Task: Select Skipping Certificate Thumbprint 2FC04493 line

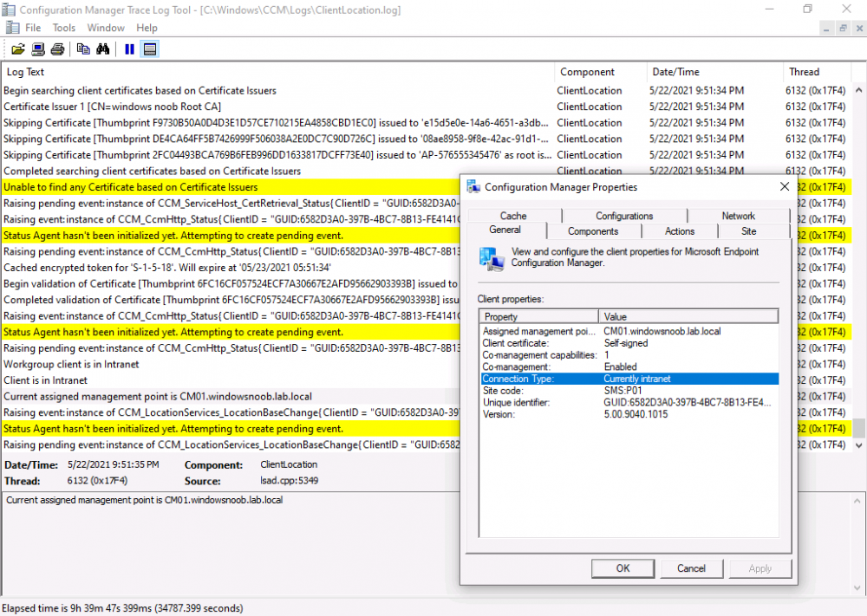Action: click(x=426, y=155)
